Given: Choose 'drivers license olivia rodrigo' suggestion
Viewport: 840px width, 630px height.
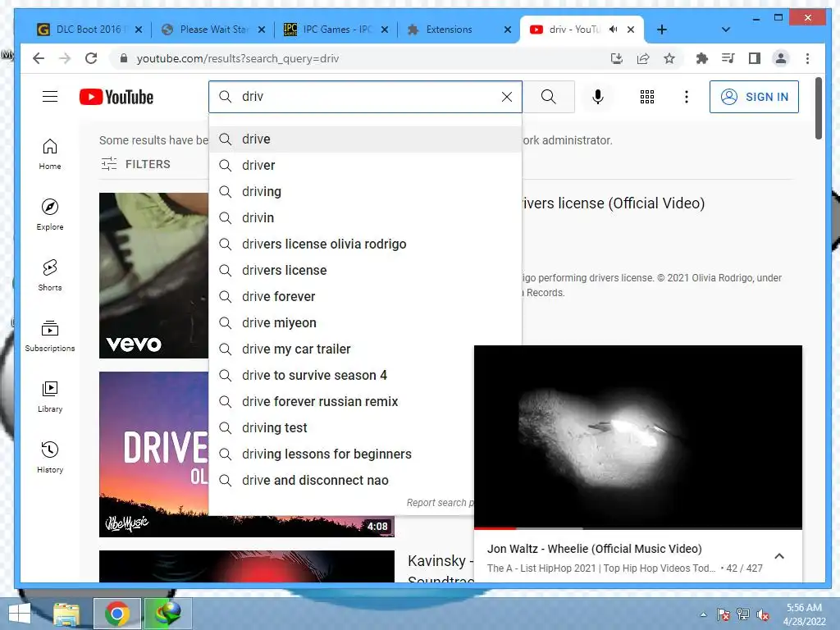Looking at the screenshot, I should [365, 244].
